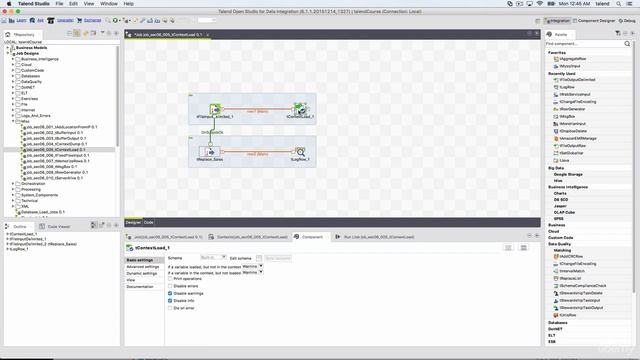
Task: Expand the Business Models tree node
Action: 7,48
